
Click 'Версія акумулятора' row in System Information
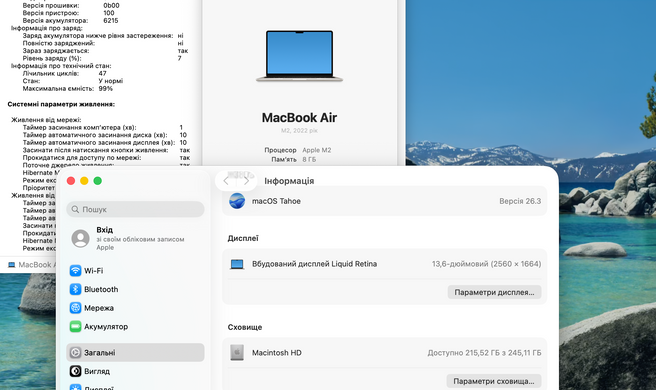pos(70,21)
